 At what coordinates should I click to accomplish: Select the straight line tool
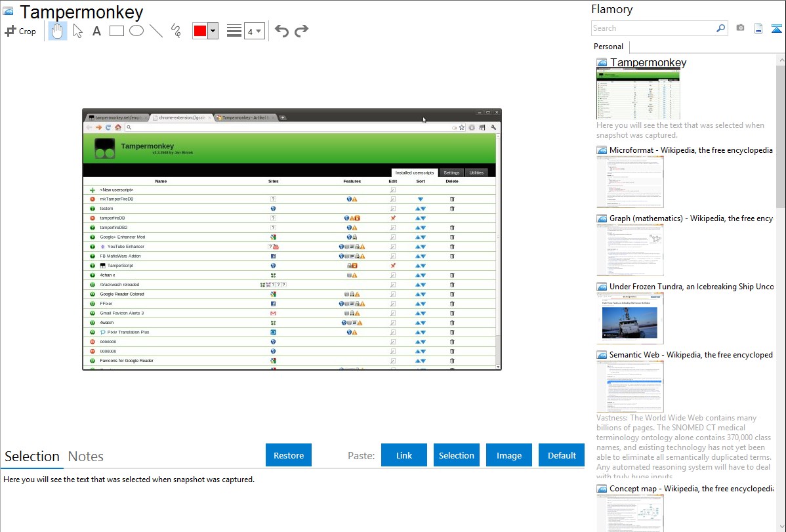coord(156,31)
